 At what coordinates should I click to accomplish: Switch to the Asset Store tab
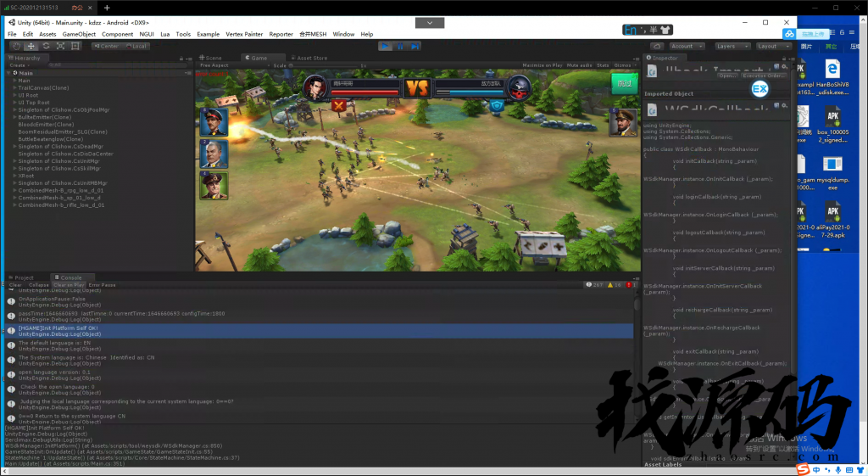tap(309, 58)
